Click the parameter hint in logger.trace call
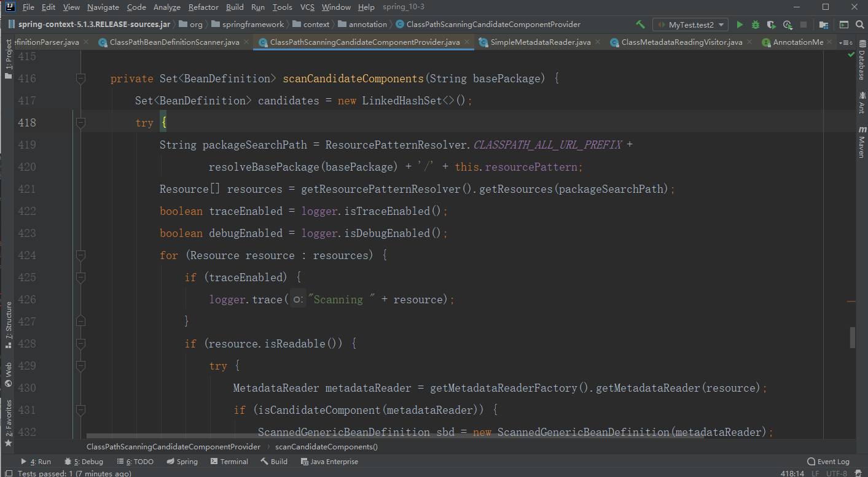This screenshot has width=868, height=477. [297, 300]
